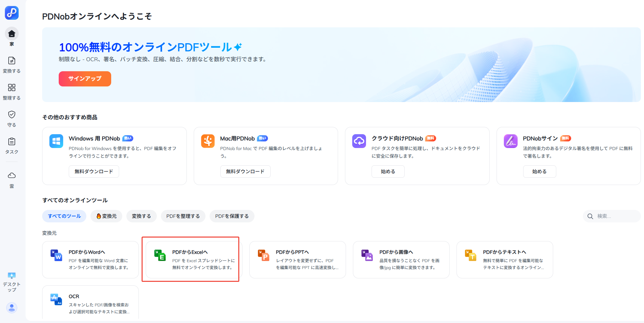Viewport: 644px width, 323px height.
Task: Click the すべてのオンラインツール section heading
Action: pyautogui.click(x=75, y=200)
